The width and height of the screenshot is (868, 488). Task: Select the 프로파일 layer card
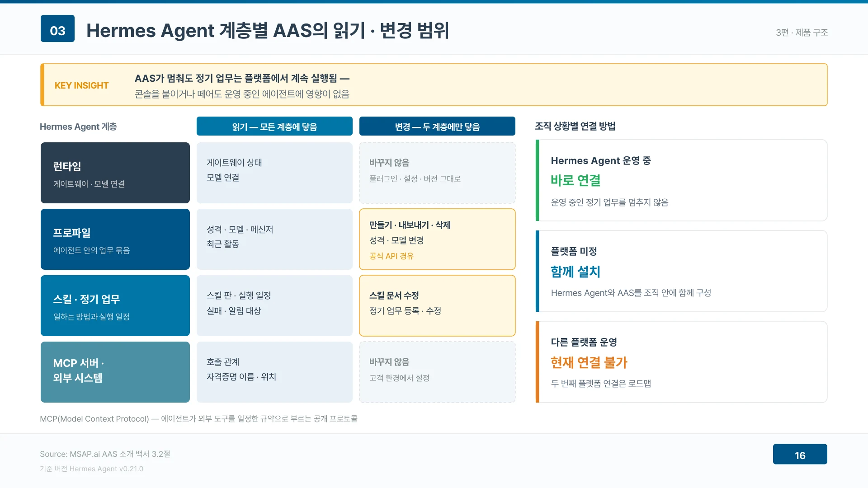(115, 239)
